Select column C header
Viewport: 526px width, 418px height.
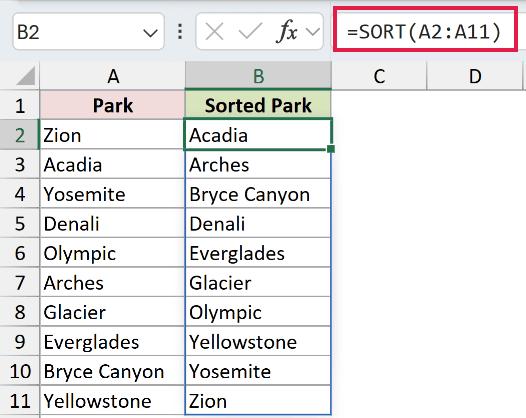[x=379, y=76]
